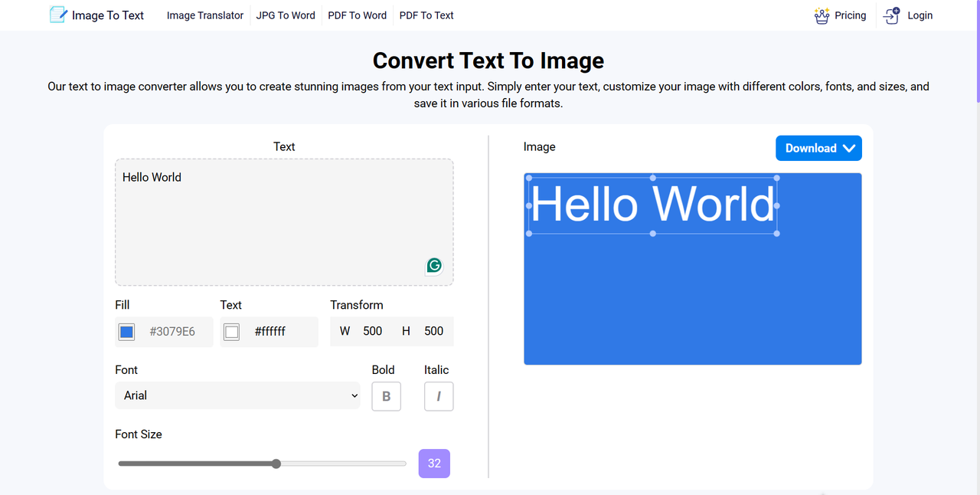This screenshot has height=495, width=980.
Task: Open PDF To Text menu item
Action: [426, 15]
